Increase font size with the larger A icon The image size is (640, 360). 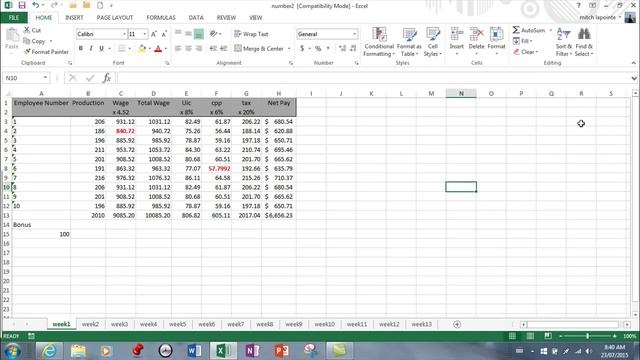coord(154,34)
